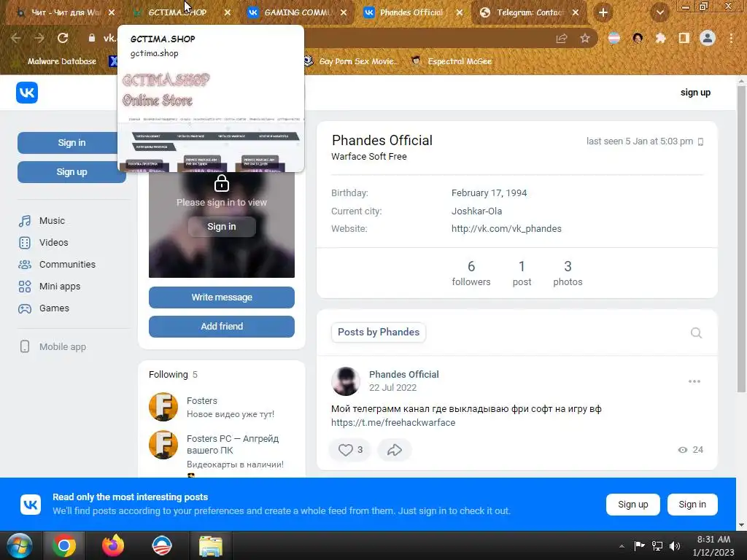Open the new tab button
The image size is (747, 560).
click(x=603, y=13)
